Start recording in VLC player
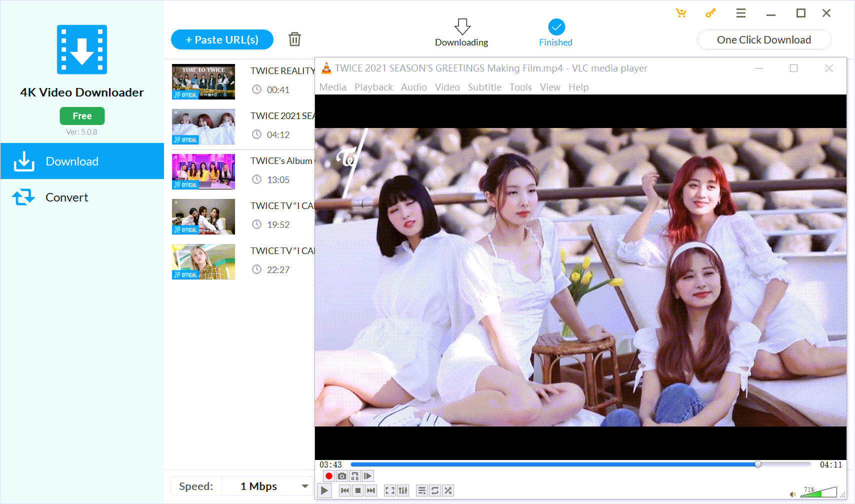This screenshot has height=504, width=855. coord(329,476)
